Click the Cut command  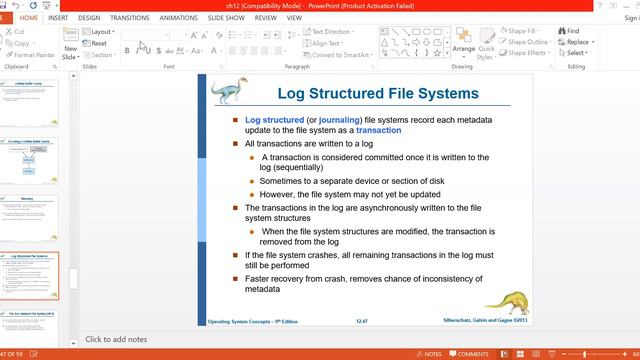[15, 31]
